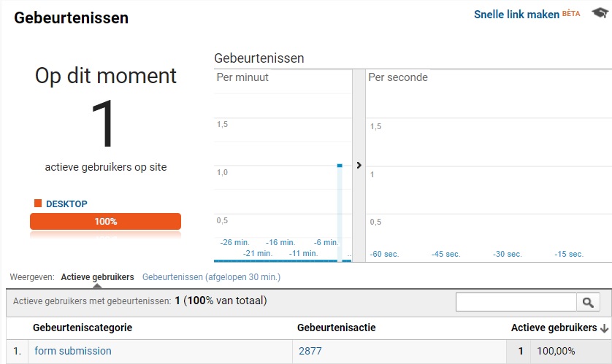Click the blue bar in per-minute chart
612x364 pixels.
340,213
